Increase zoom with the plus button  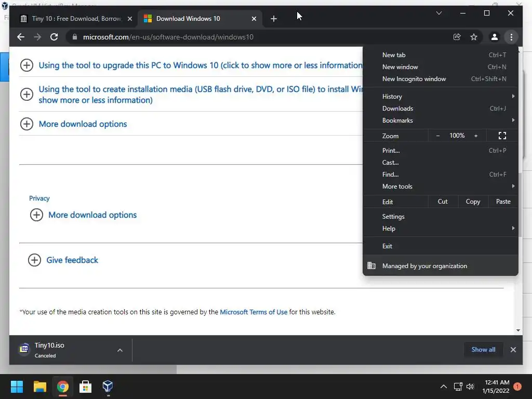pyautogui.click(x=476, y=136)
